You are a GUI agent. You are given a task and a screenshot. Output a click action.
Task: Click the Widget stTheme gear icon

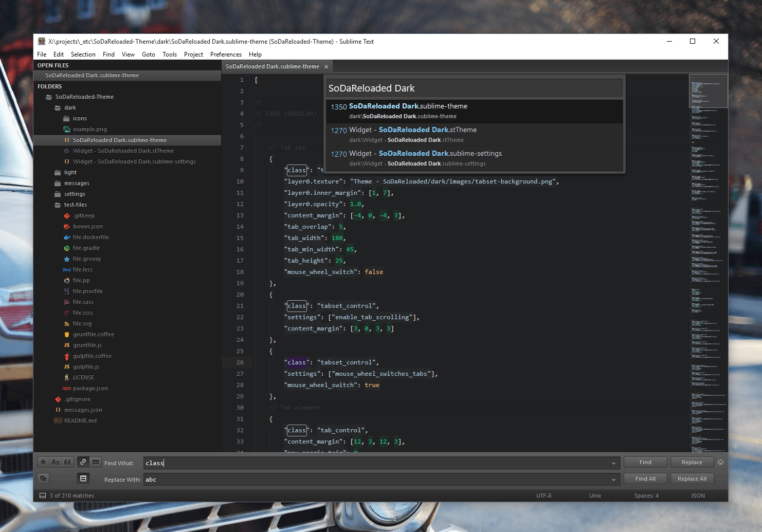[67, 151]
